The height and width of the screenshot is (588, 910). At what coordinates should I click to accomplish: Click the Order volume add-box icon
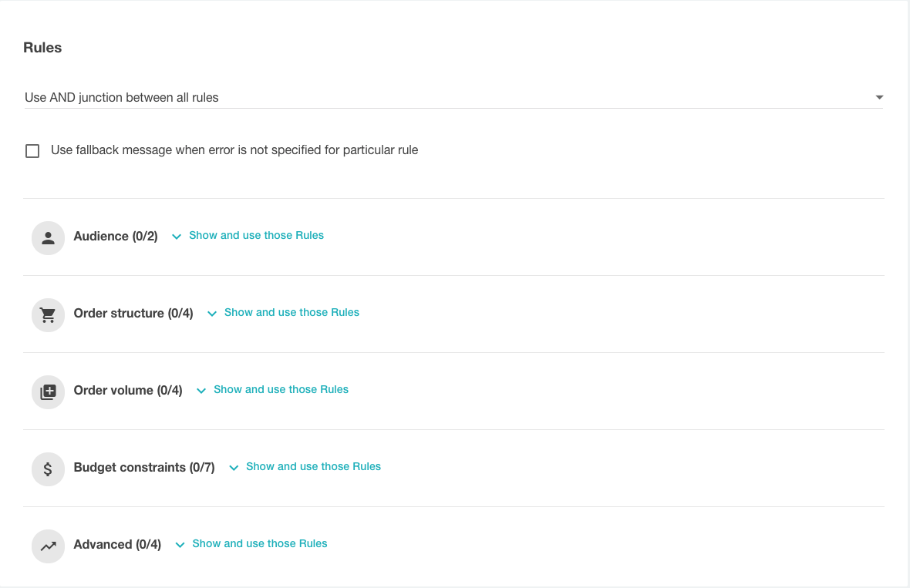coord(48,391)
